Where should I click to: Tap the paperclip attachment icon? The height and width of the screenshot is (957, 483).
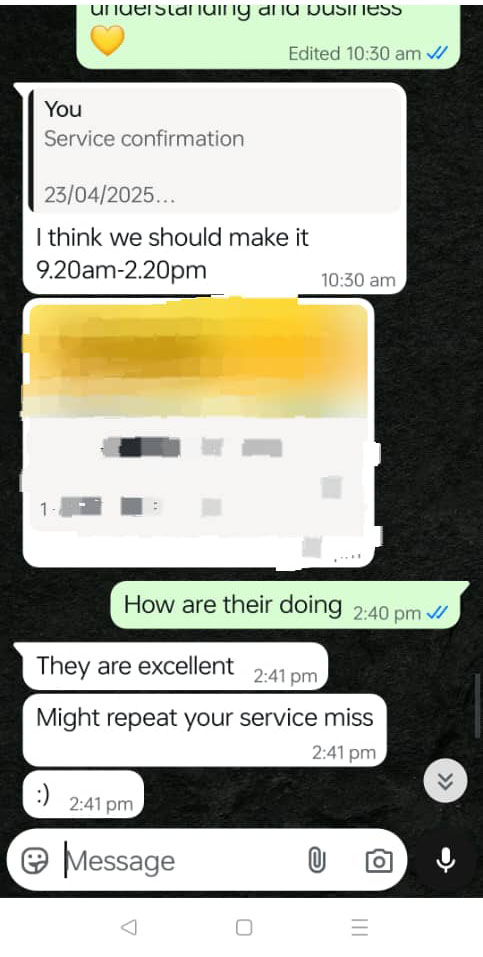316,861
